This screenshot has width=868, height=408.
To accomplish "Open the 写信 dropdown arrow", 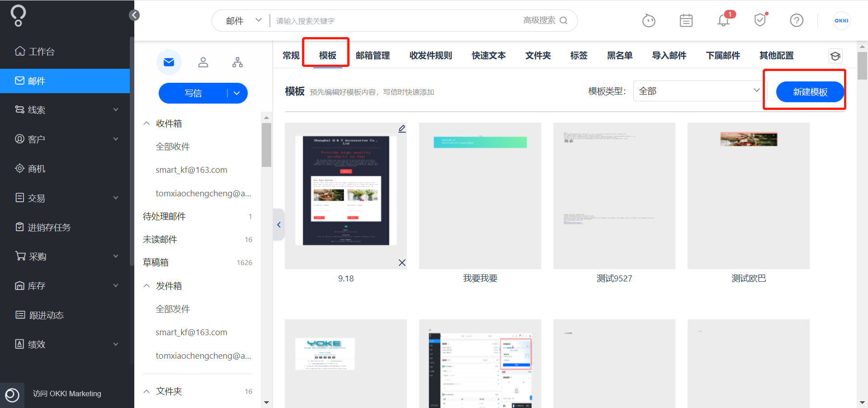I will pyautogui.click(x=237, y=93).
